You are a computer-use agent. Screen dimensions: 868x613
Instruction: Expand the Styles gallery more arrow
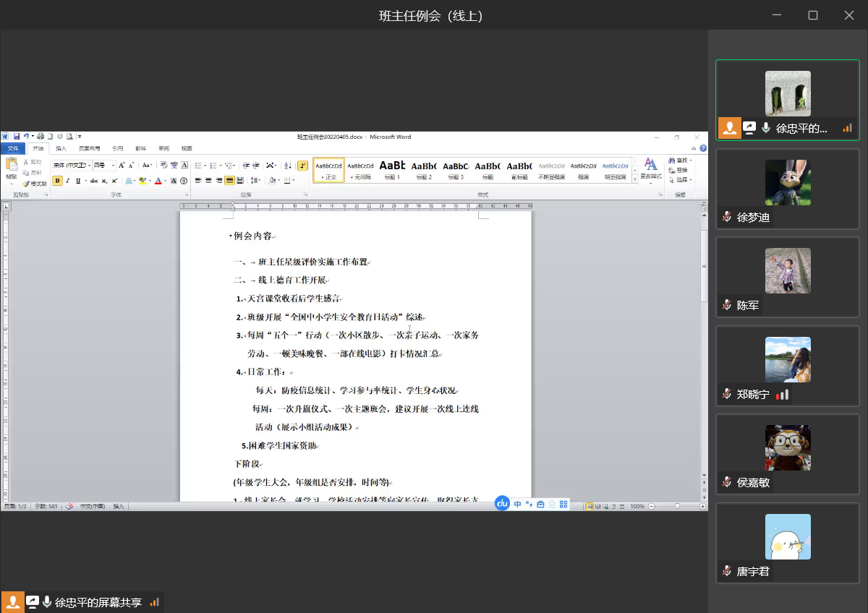tap(635, 179)
